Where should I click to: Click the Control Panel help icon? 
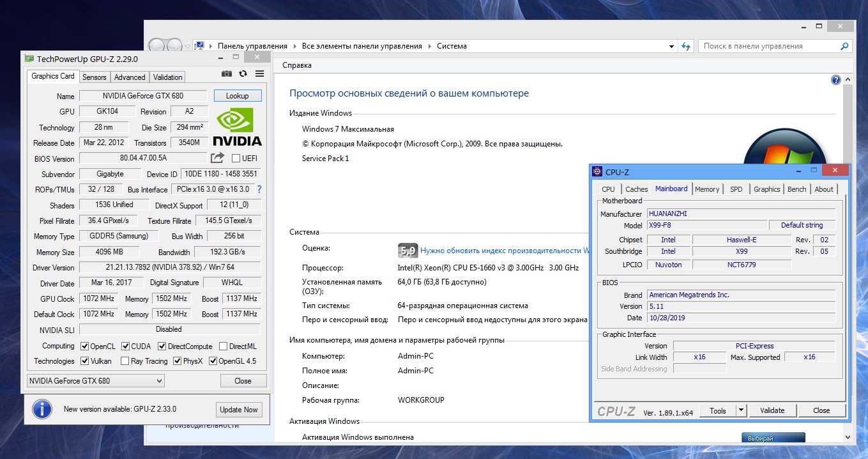pyautogui.click(x=836, y=80)
